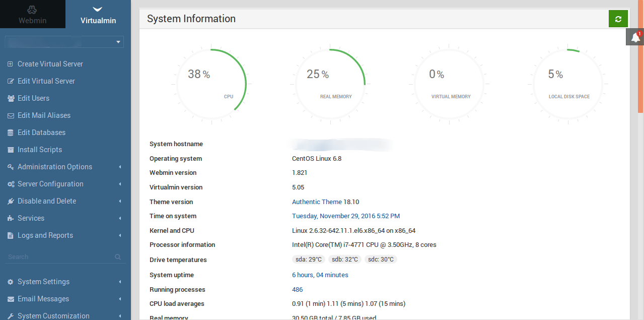Click the Edit Databases stack icon
Viewport: 644px width, 320px height.
[11, 133]
